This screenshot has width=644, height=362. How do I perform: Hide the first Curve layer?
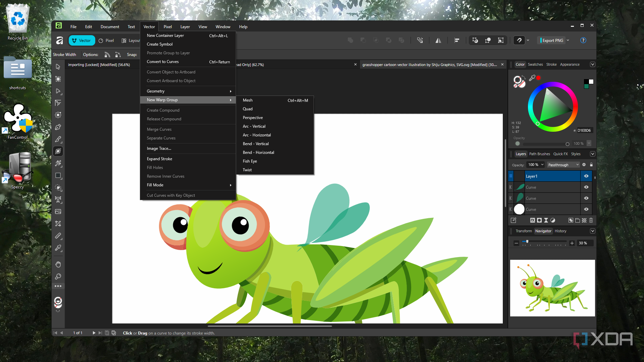coord(586,187)
